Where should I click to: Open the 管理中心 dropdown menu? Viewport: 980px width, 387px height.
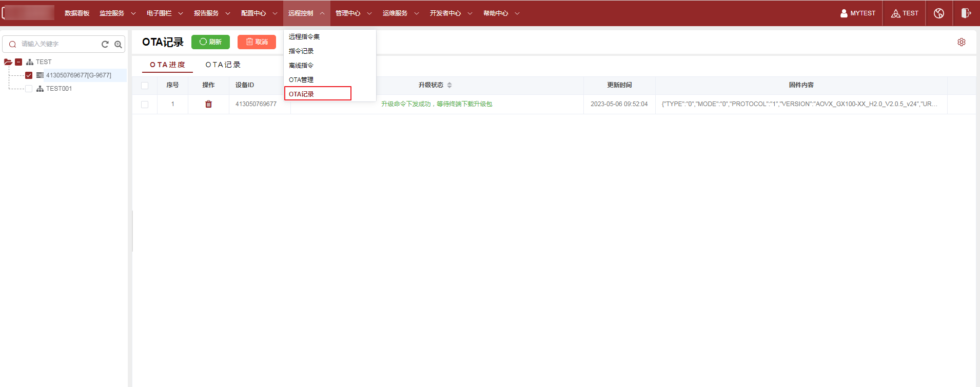(x=353, y=13)
